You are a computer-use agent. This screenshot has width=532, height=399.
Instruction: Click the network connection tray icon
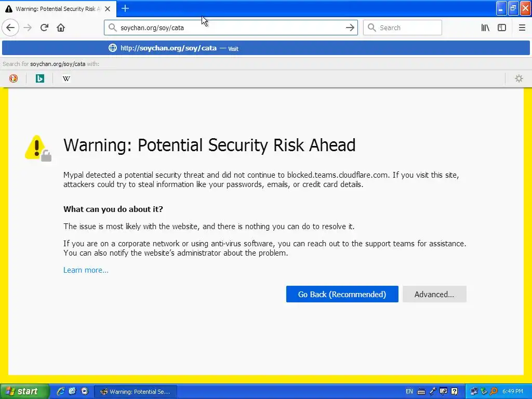tap(474, 392)
